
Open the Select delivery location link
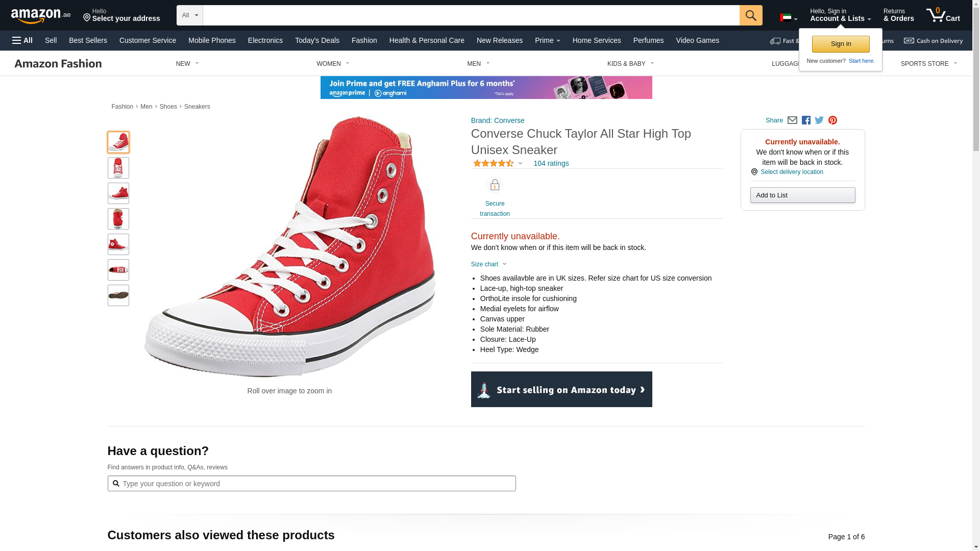coord(792,172)
